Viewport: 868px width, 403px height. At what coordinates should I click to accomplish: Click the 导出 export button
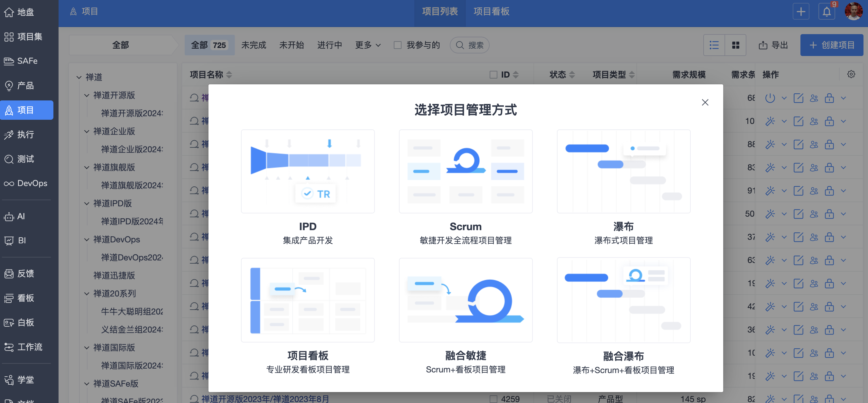point(773,45)
